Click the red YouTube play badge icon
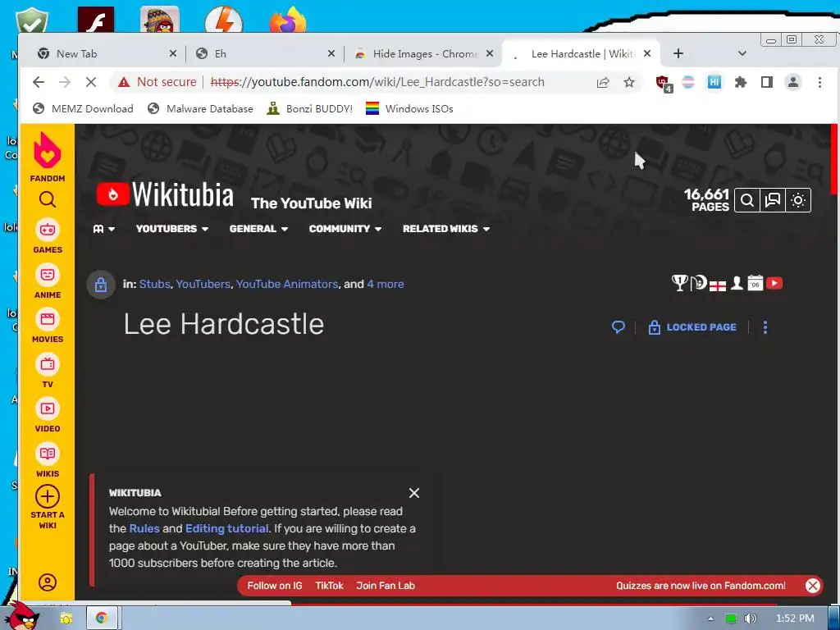The width and height of the screenshot is (840, 630). pyautogui.click(x=774, y=283)
